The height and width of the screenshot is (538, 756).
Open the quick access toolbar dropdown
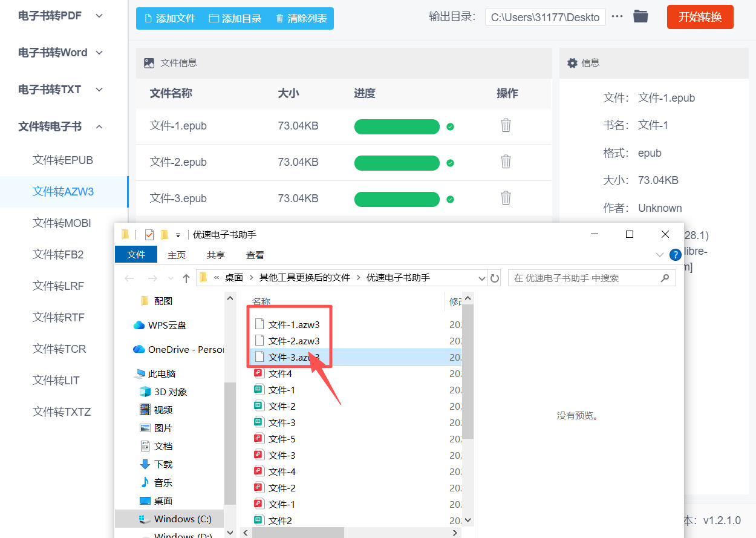pos(178,235)
